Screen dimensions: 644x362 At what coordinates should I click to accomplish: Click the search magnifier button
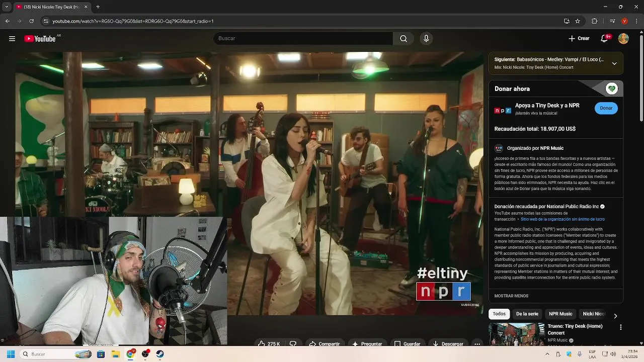pos(404,39)
